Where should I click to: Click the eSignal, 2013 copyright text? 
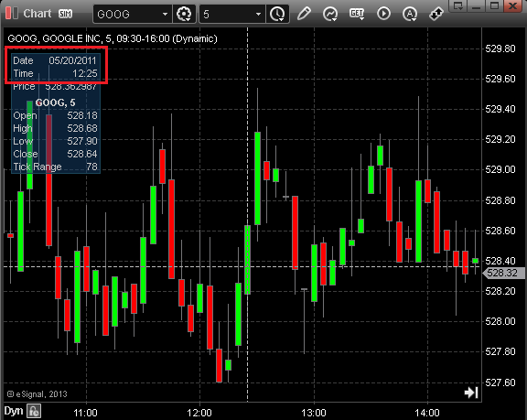pyautogui.click(x=38, y=394)
